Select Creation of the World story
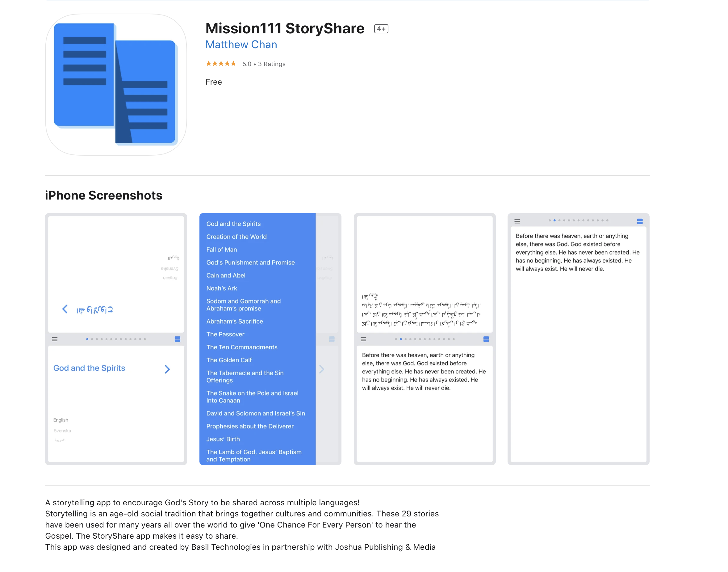The image size is (728, 572). click(236, 237)
